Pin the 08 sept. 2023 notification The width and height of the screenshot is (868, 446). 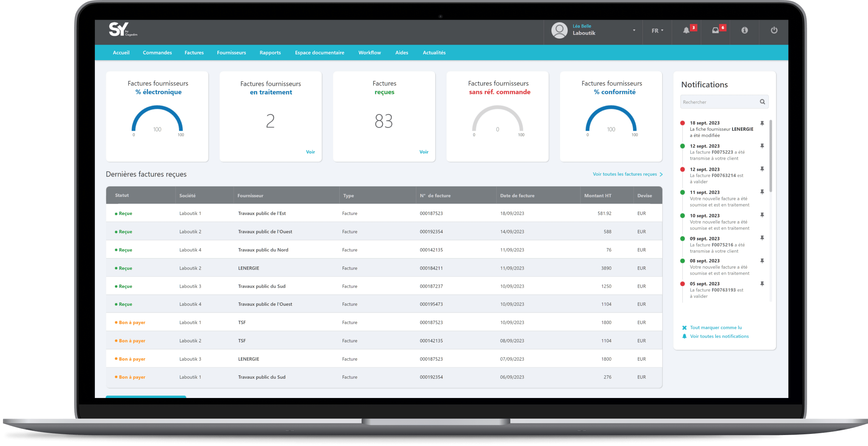[x=762, y=261]
